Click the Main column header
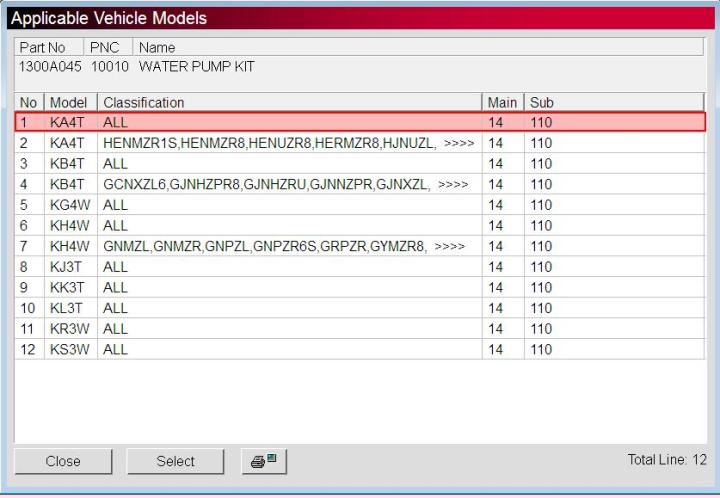This screenshot has height=498, width=720. coord(502,102)
